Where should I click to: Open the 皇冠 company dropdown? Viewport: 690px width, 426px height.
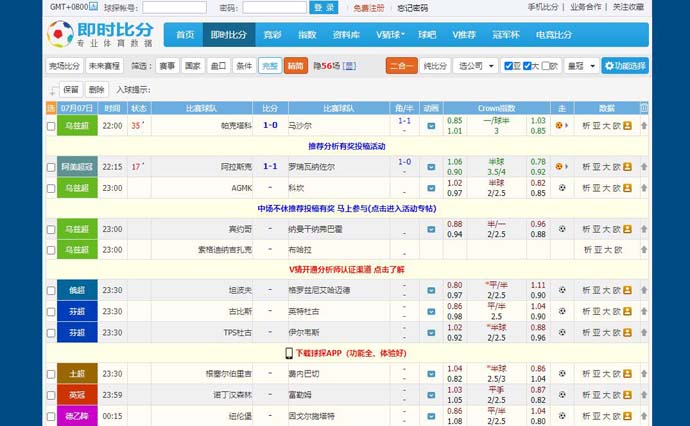click(x=581, y=66)
